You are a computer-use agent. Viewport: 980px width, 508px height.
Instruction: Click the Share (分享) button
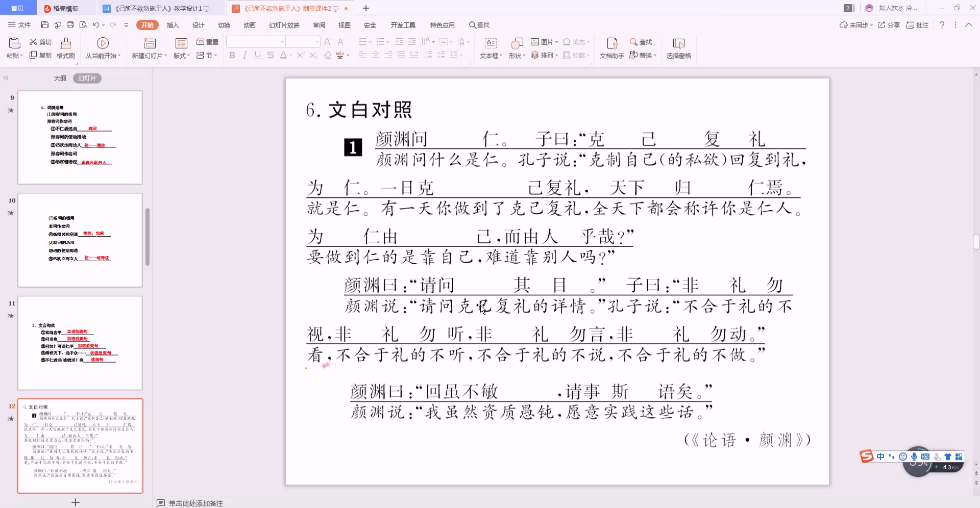click(889, 25)
